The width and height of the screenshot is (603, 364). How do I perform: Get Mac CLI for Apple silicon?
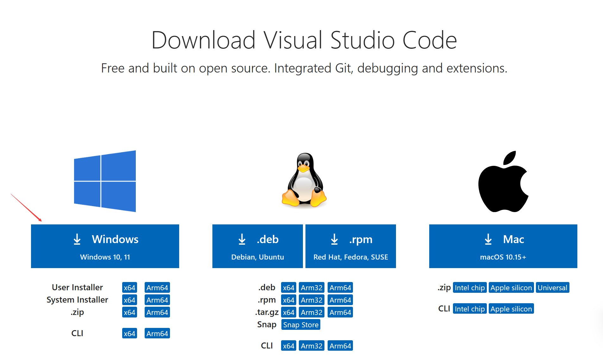click(511, 309)
